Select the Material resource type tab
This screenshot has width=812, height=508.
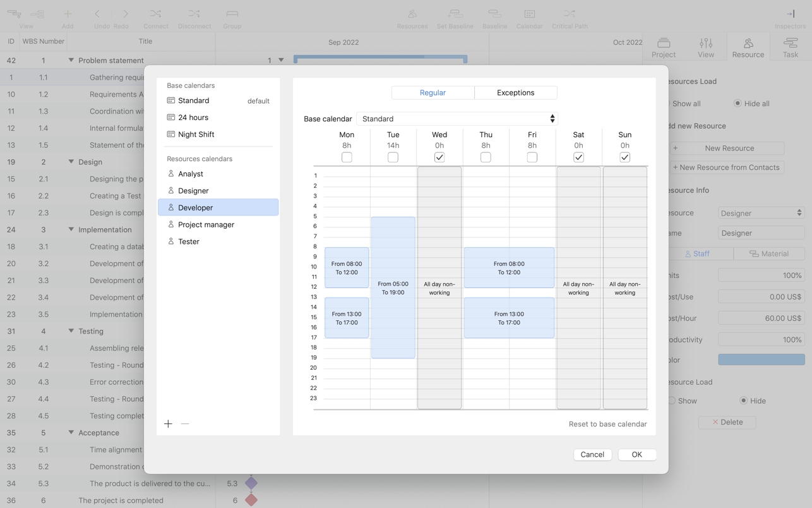[x=769, y=253]
